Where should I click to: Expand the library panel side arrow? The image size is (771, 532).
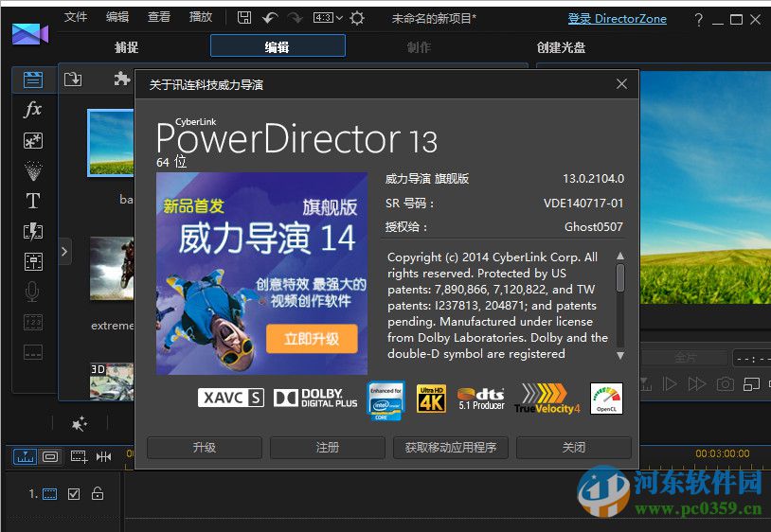pos(64,252)
